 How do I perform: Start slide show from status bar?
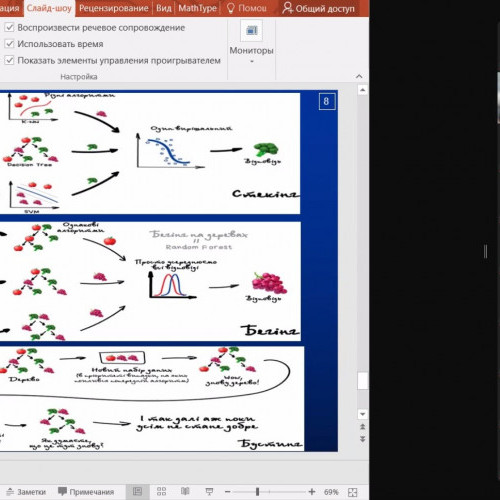click(x=209, y=492)
